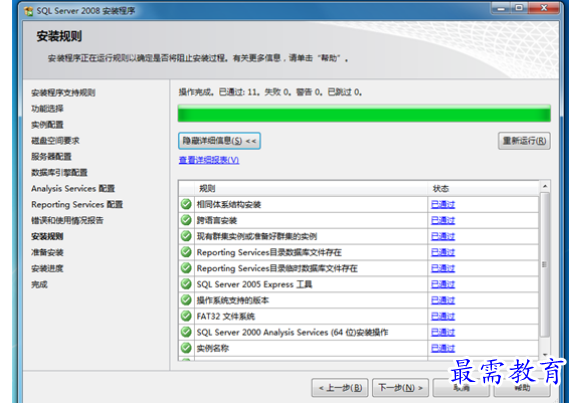Open 已通过 link for SQL Server 2000 Analysis Services

tap(443, 332)
